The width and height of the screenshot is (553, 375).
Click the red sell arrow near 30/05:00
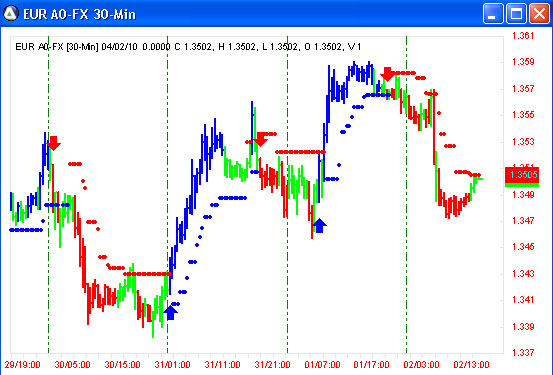click(x=54, y=143)
